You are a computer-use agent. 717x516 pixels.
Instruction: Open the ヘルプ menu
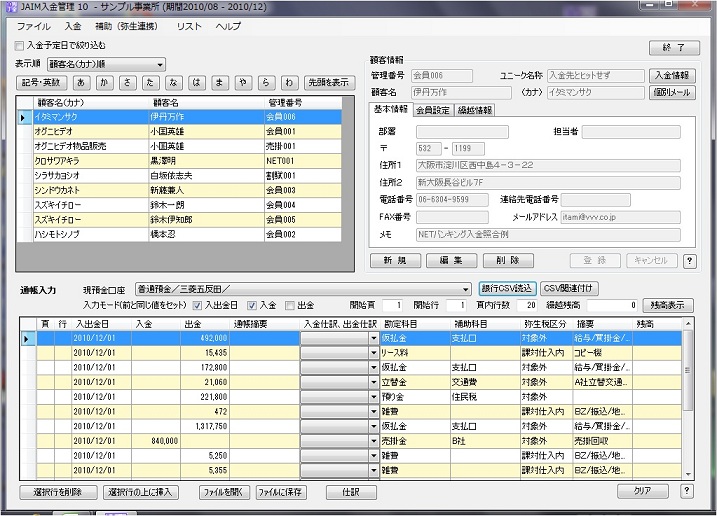(x=228, y=26)
